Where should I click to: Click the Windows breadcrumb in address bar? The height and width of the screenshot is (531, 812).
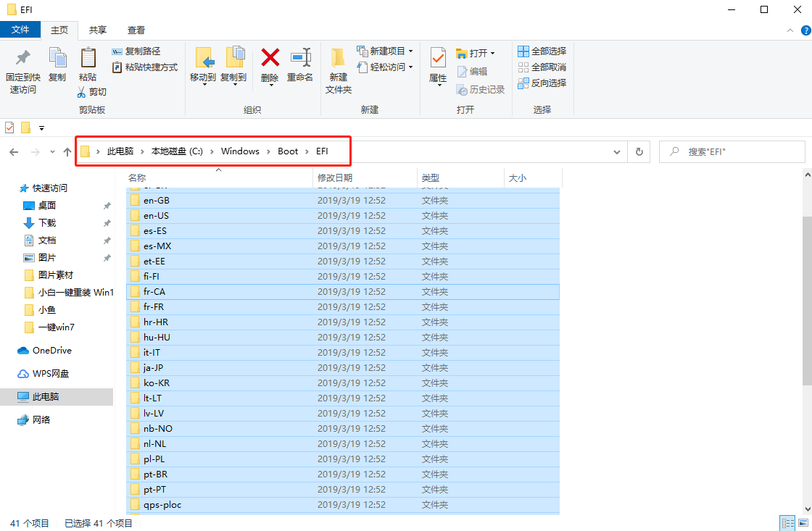pos(240,151)
